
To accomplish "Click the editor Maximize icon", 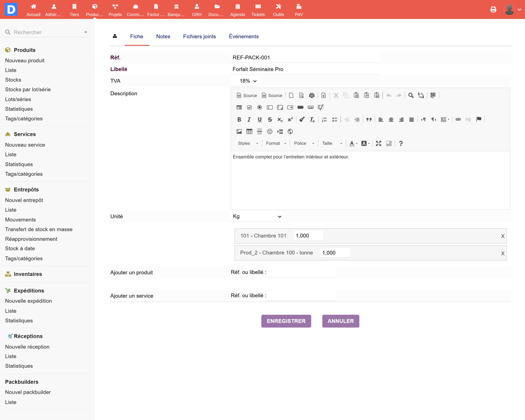I will (x=378, y=143).
